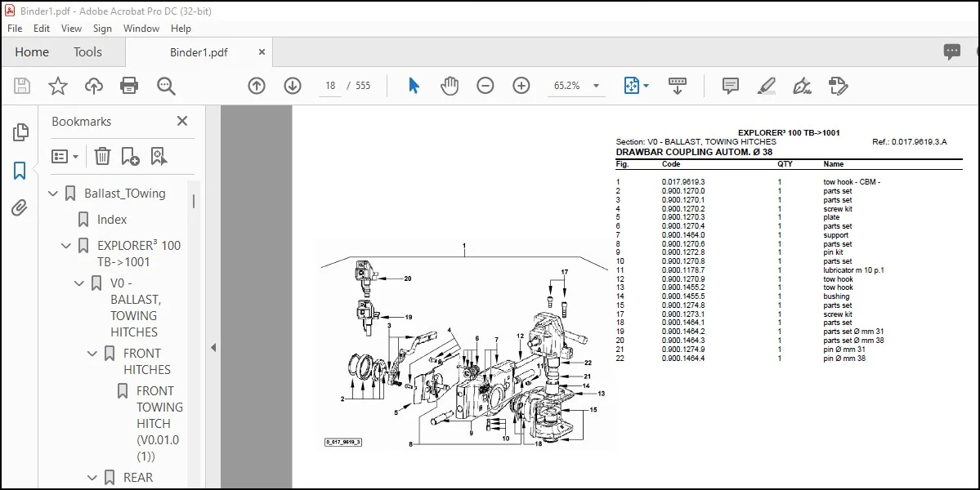The width and height of the screenshot is (980, 490).
Task: Open the chat notifications icon
Action: (x=952, y=51)
